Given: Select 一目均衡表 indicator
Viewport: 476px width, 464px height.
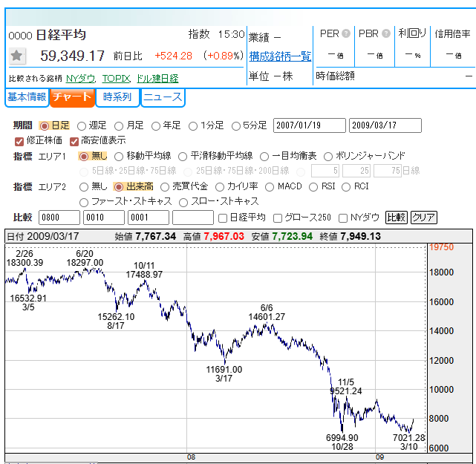Looking at the screenshot, I should [x=264, y=157].
